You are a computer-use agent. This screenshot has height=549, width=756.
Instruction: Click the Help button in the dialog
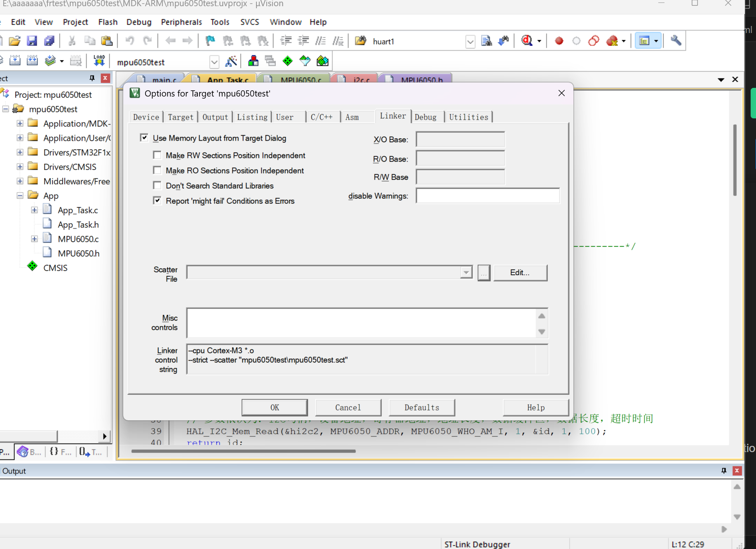click(x=536, y=408)
